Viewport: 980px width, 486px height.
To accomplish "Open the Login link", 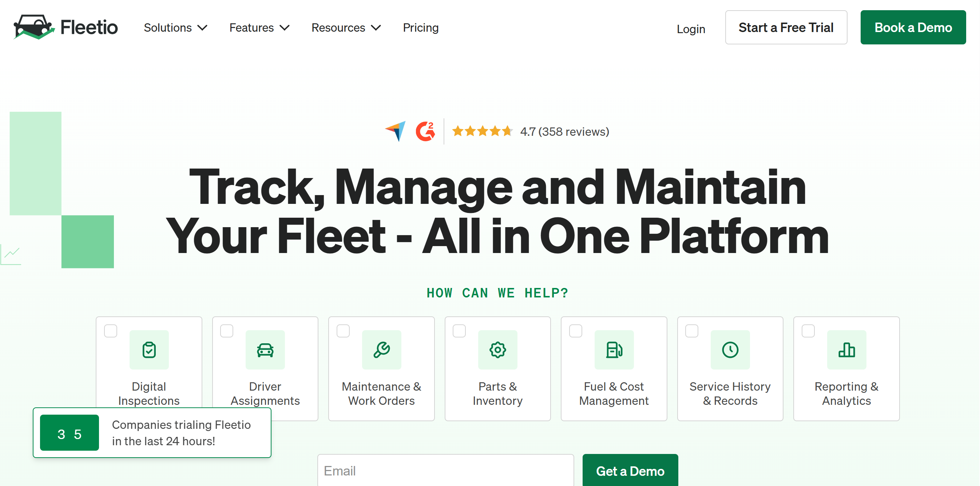I will 690,29.
